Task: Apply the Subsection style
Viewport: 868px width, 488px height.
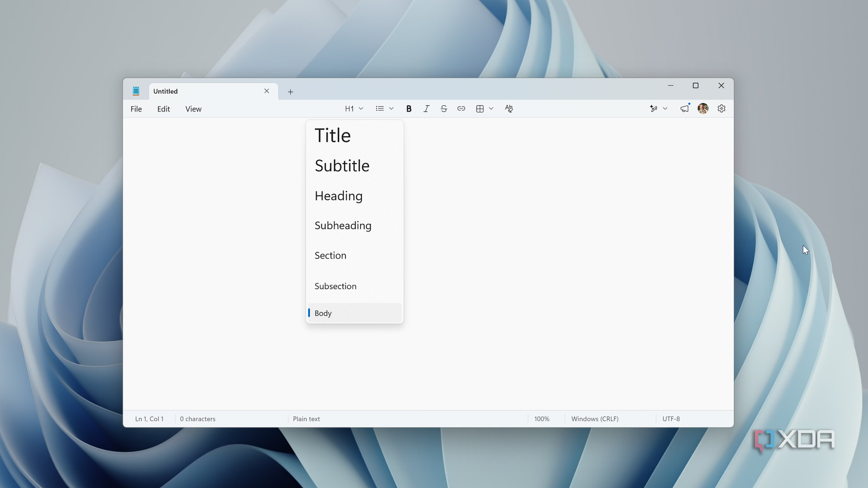Action: [355, 286]
